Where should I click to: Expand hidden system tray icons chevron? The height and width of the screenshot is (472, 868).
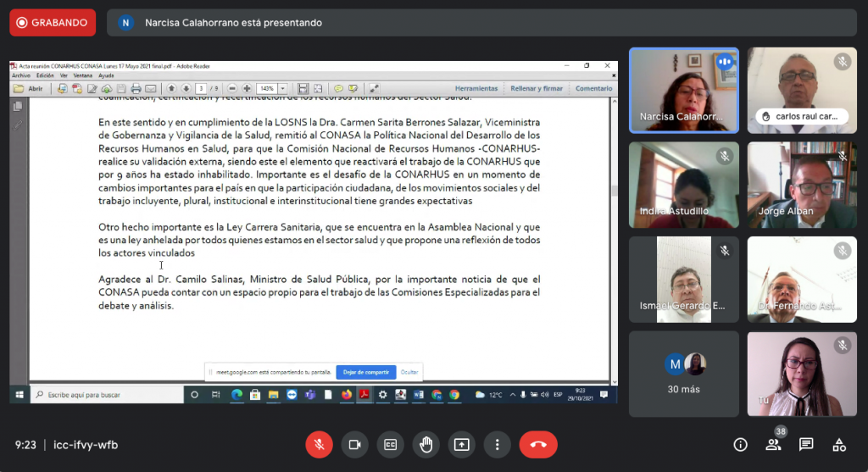click(x=513, y=395)
